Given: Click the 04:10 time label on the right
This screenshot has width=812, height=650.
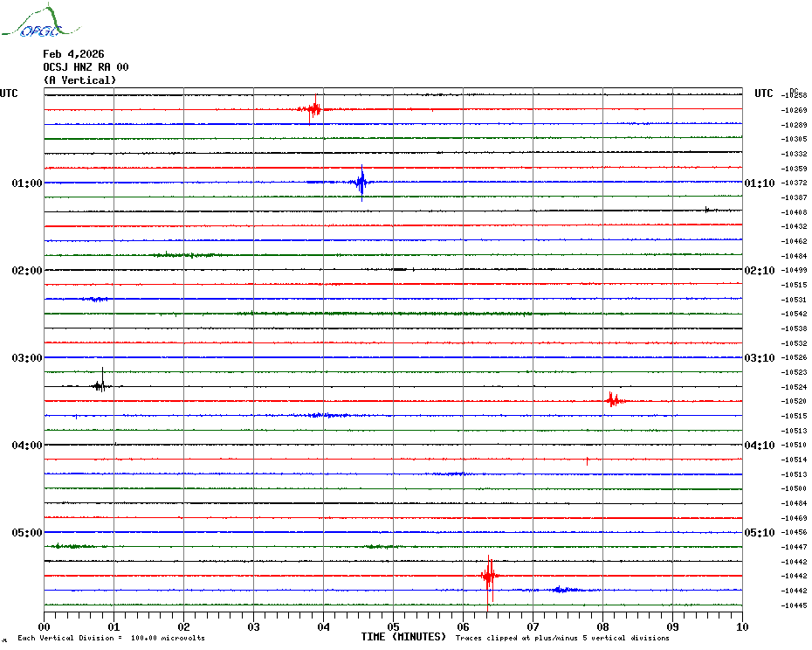Looking at the screenshot, I should (x=759, y=446).
